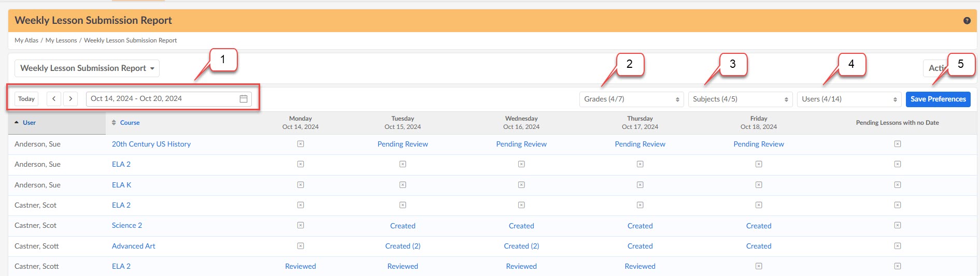Open Thursday Reviewed link for ELA 2
Image resolution: width=980 pixels, height=276 pixels.
click(x=640, y=266)
